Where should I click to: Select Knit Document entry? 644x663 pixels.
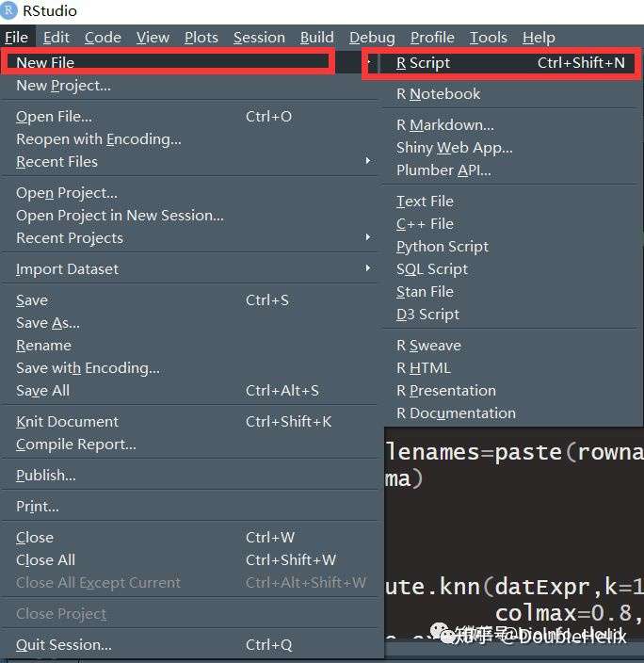pyautogui.click(x=190, y=422)
